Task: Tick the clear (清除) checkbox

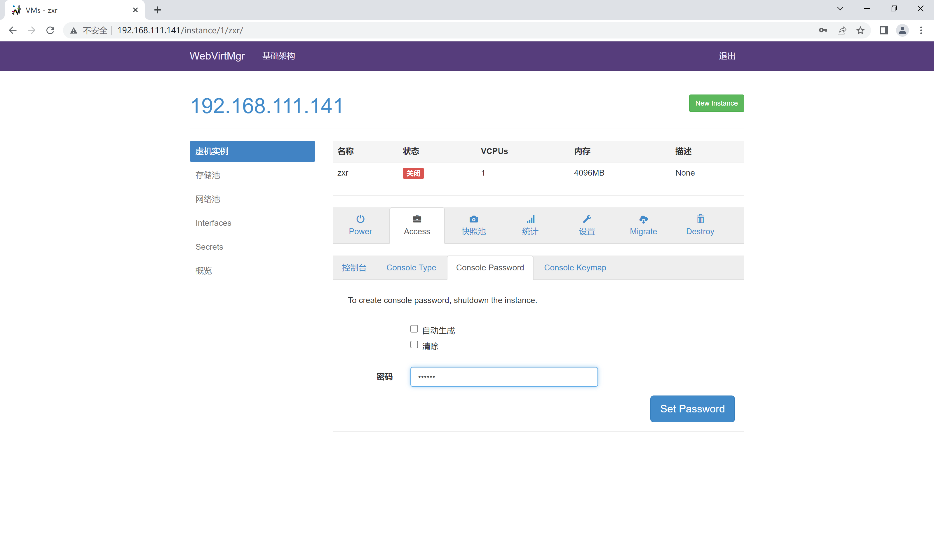Action: coord(414,344)
